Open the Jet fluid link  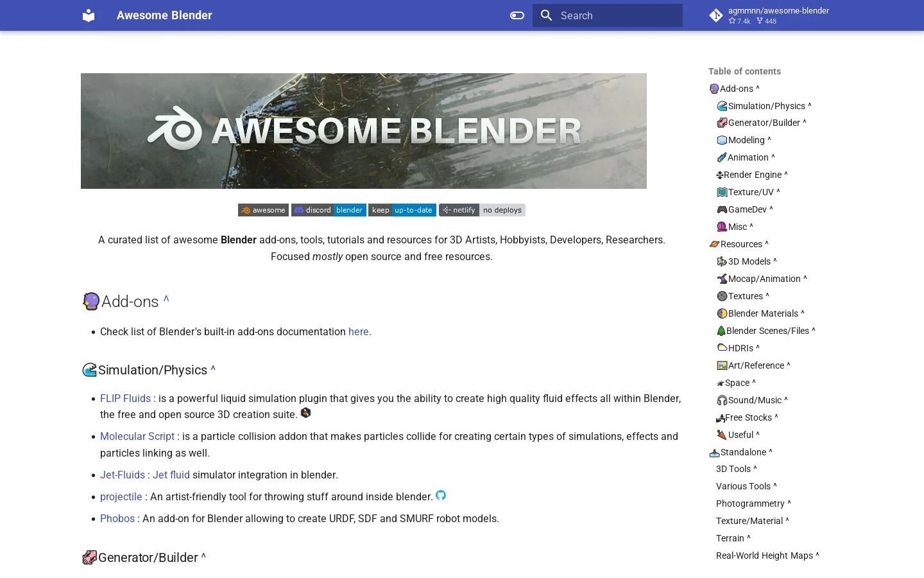(x=171, y=475)
